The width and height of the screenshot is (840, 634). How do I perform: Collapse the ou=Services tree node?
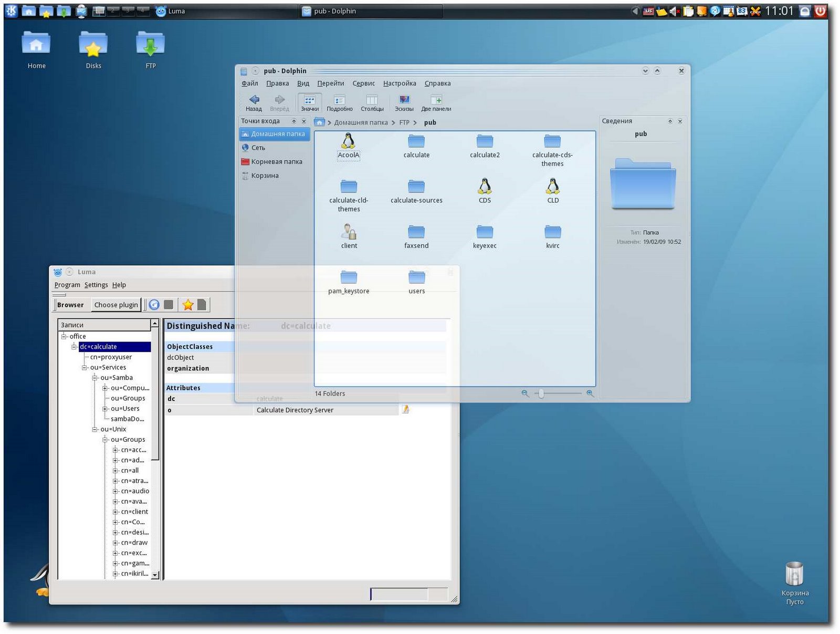pyautogui.click(x=85, y=368)
